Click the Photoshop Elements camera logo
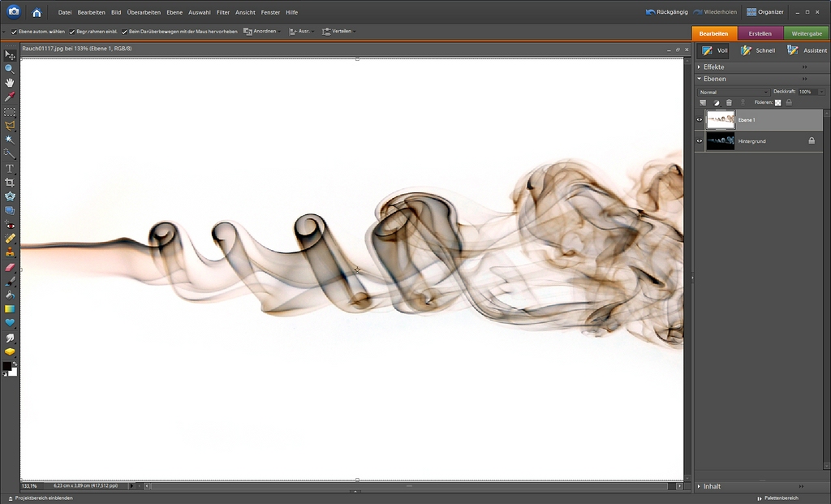The height and width of the screenshot is (504, 831). point(14,11)
